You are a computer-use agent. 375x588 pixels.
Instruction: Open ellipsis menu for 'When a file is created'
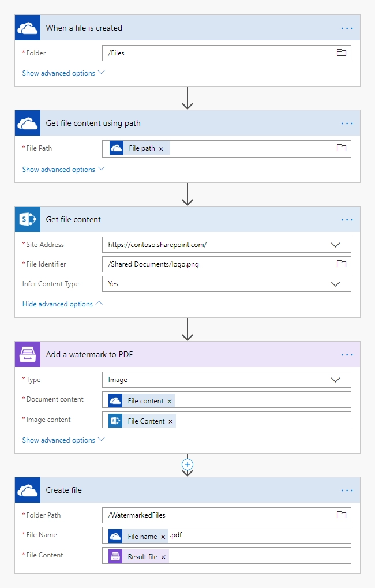point(347,28)
